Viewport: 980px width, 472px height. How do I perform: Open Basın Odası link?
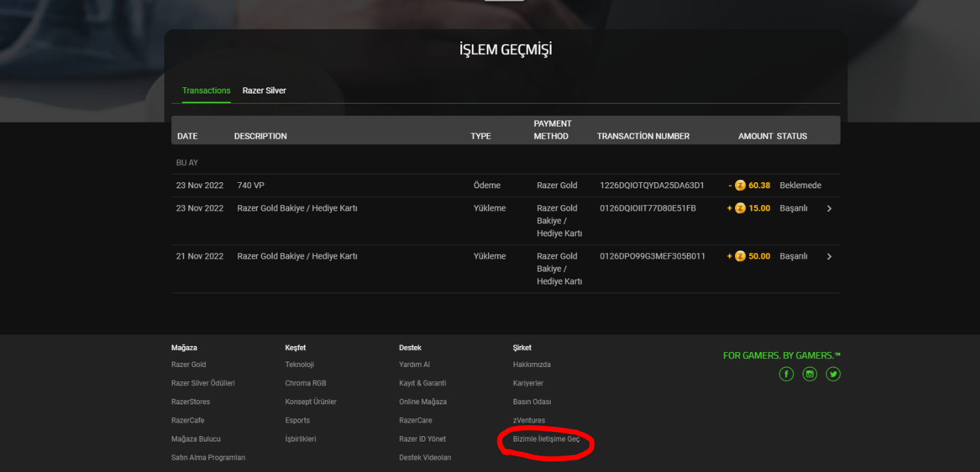[x=532, y=402]
